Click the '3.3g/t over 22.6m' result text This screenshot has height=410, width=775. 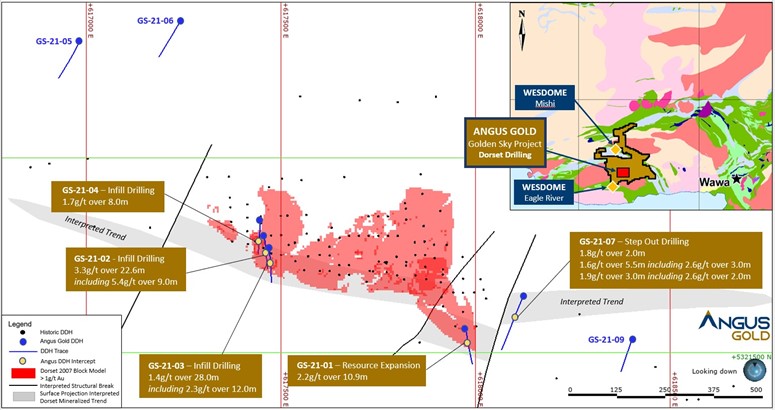[110, 270]
